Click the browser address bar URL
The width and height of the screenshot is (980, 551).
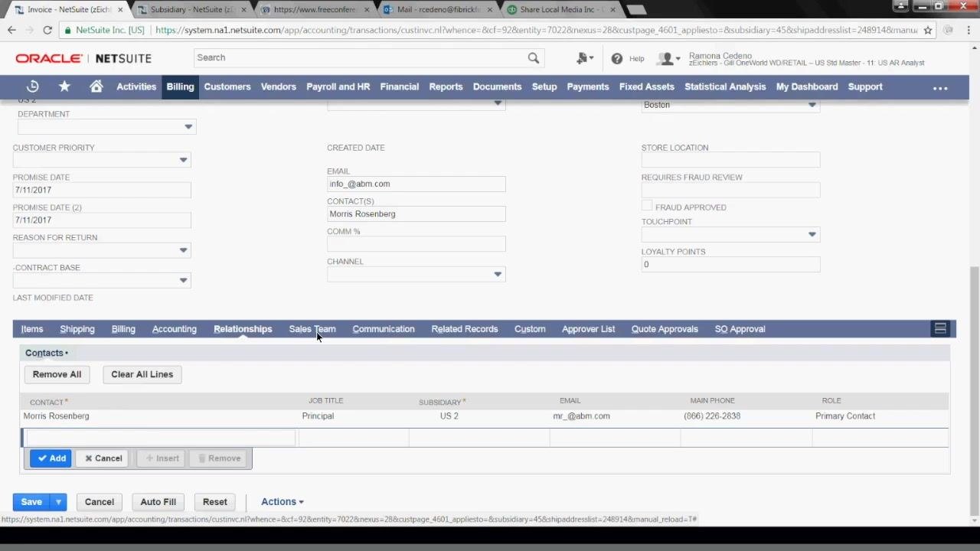pyautogui.click(x=536, y=30)
